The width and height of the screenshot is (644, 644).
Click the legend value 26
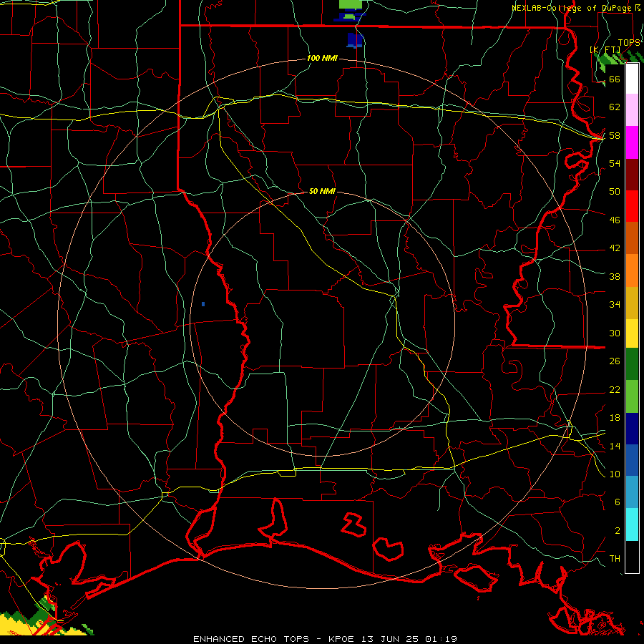615,361
